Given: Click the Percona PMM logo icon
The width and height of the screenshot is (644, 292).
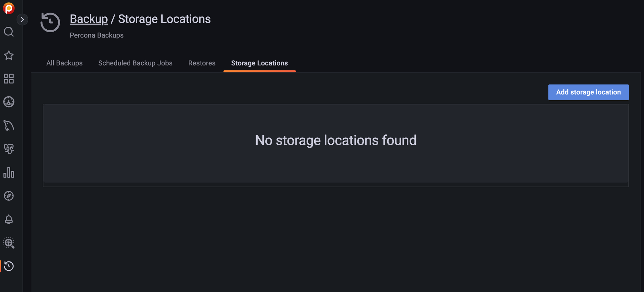Looking at the screenshot, I should (x=9, y=8).
